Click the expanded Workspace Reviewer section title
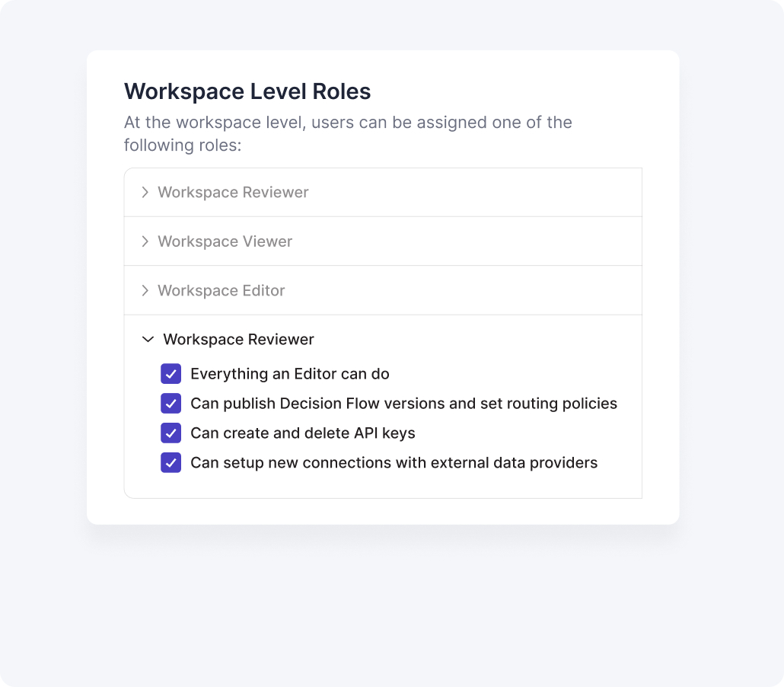Image resolution: width=784 pixels, height=687 pixels. point(238,340)
